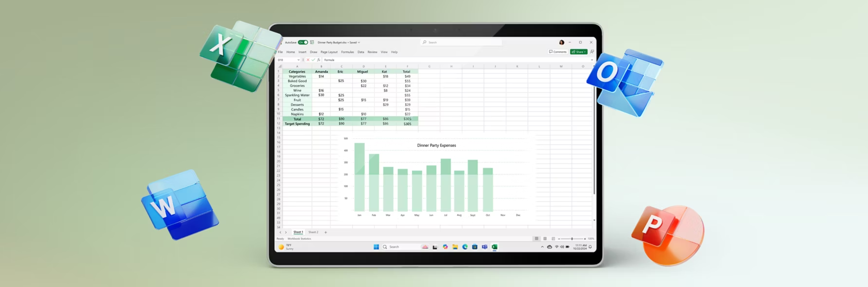868x287 pixels.
Task: Open the Windows Start menu
Action: point(376,247)
